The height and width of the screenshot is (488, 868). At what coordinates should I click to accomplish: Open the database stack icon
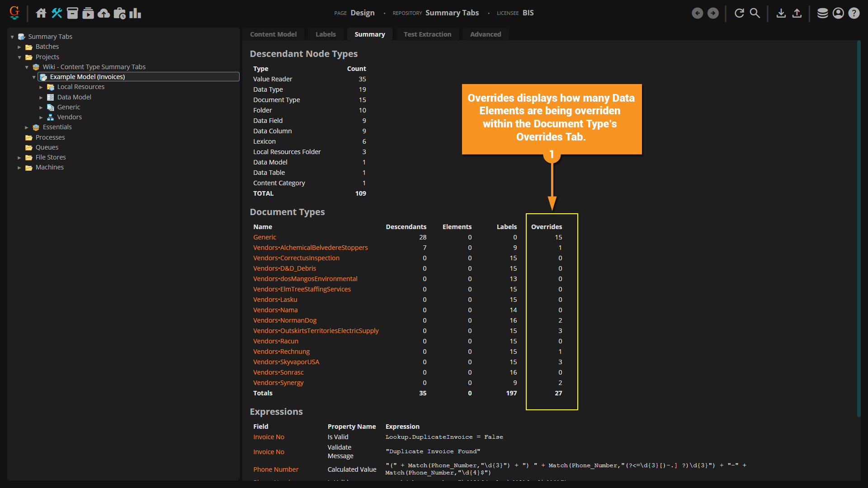coord(822,13)
